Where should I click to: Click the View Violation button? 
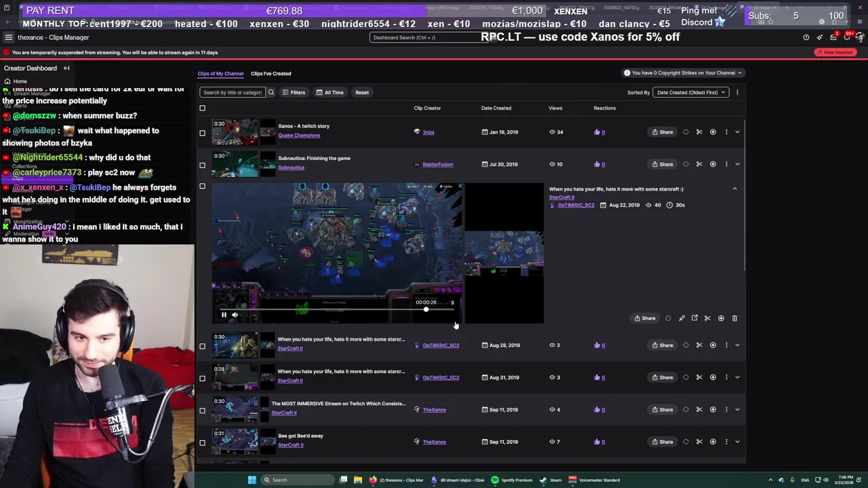[835, 52]
